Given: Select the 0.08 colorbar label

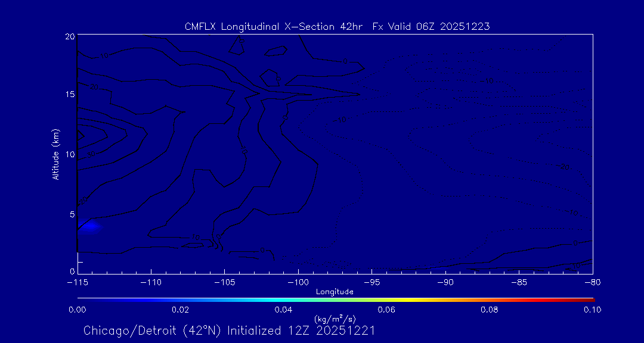Looking at the screenshot, I should [490, 310].
